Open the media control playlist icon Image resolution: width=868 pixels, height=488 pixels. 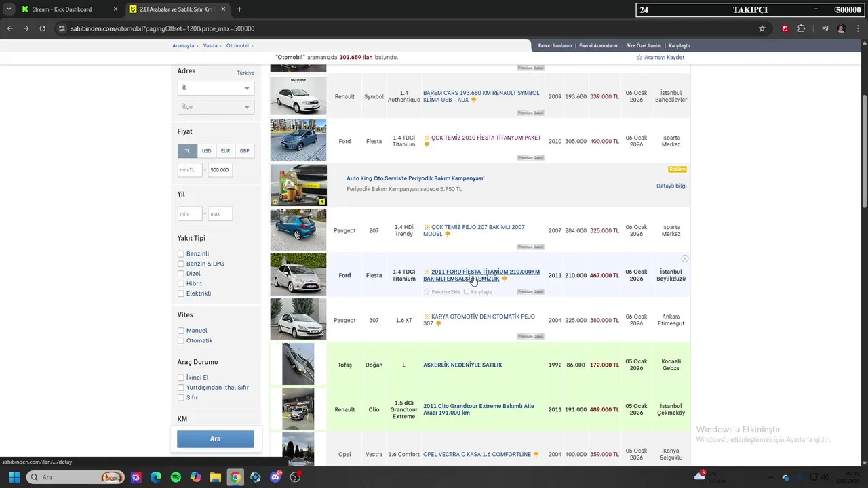point(825,28)
